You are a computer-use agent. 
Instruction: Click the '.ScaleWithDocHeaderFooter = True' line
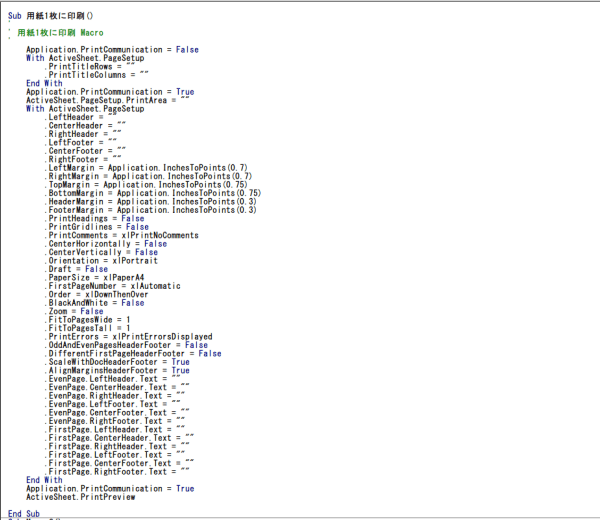click(117, 362)
